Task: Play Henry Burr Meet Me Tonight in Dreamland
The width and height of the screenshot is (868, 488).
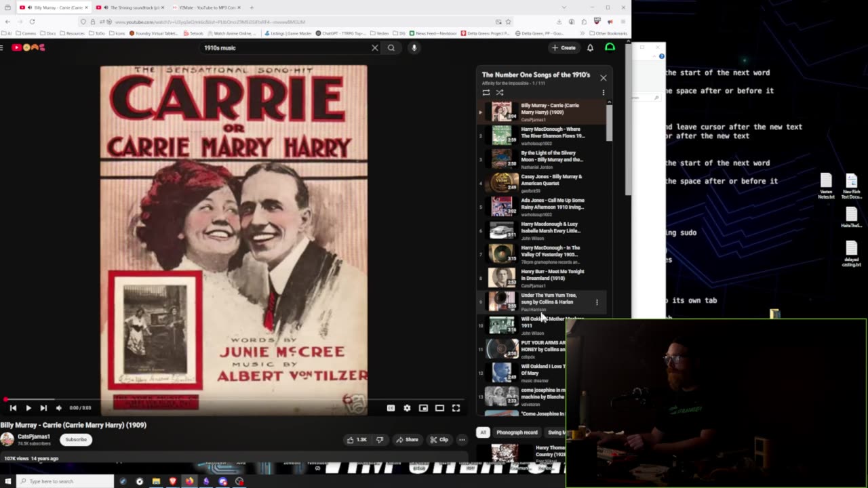Action: (542, 278)
